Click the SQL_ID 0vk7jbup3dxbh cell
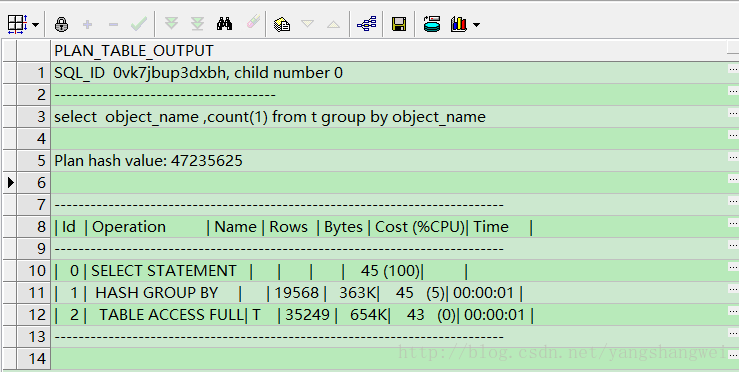 [x=388, y=73]
